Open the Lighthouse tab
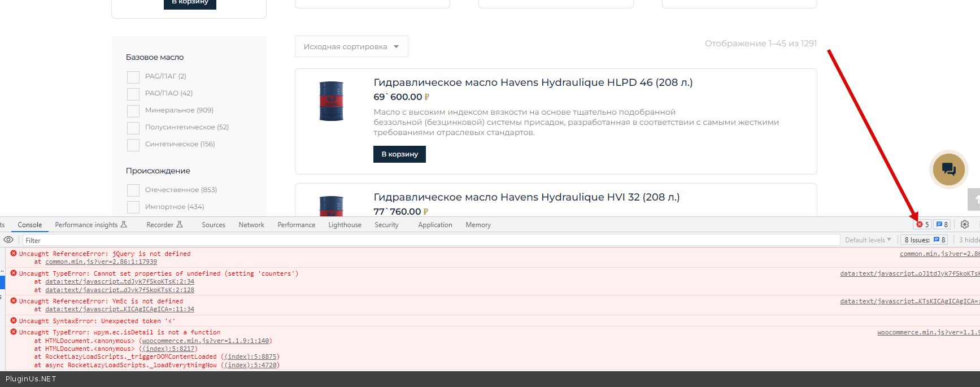 click(345, 225)
